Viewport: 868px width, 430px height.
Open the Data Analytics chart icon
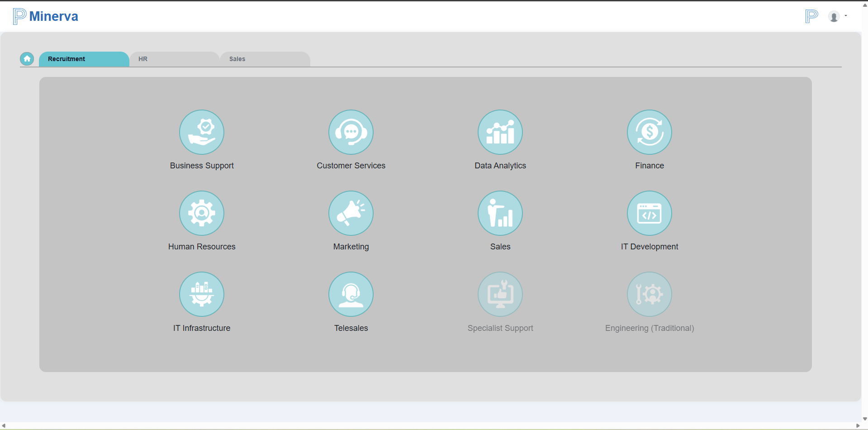pos(500,132)
